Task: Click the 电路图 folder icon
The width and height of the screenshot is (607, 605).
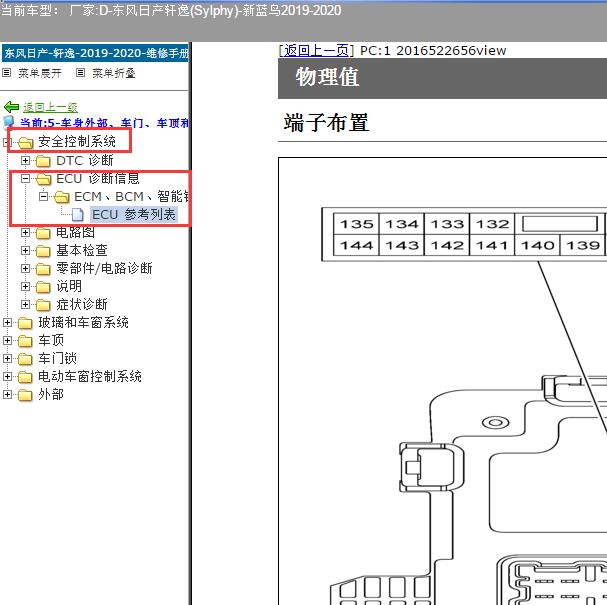Action: (x=43, y=233)
